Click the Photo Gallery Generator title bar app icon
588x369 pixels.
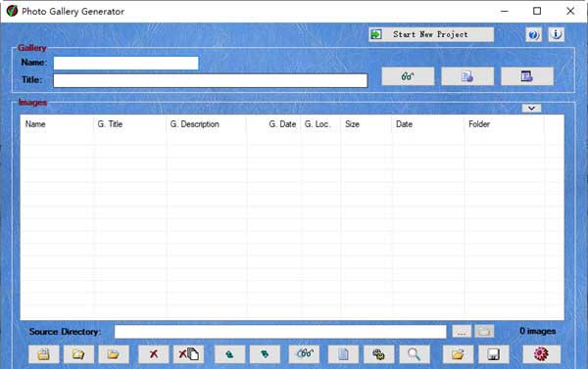(x=12, y=11)
